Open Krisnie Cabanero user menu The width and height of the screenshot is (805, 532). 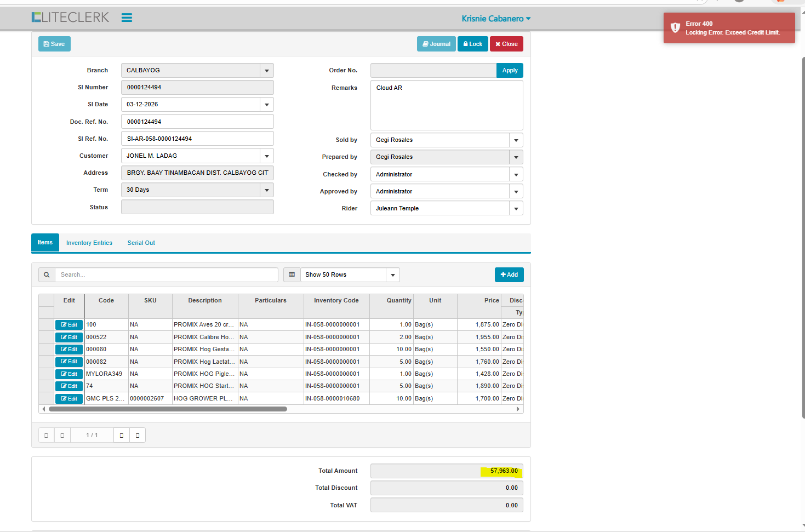click(x=496, y=19)
